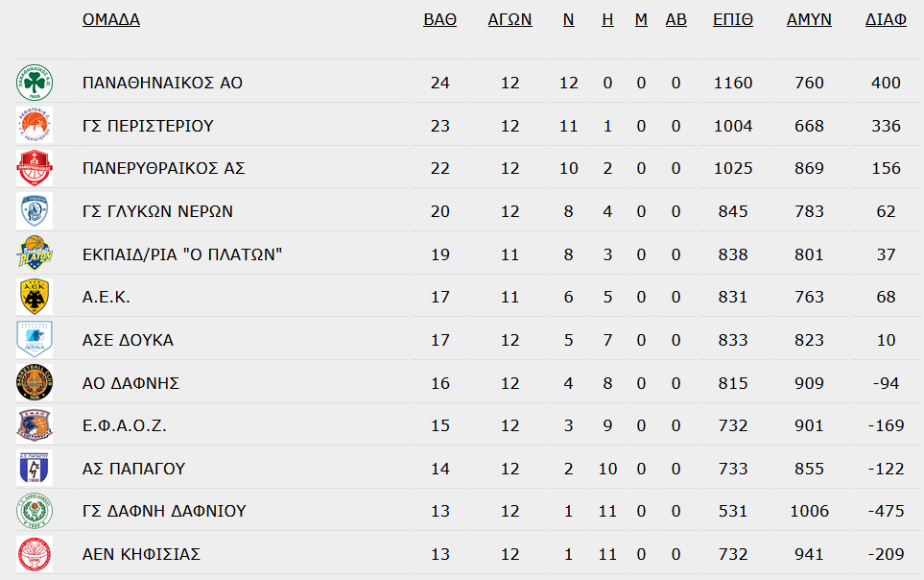Sort table by ΕΠΙΘ points scored

pos(732,19)
